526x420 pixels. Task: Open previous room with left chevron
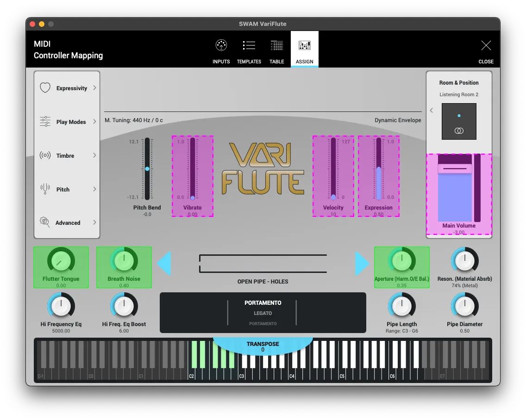coord(431,110)
